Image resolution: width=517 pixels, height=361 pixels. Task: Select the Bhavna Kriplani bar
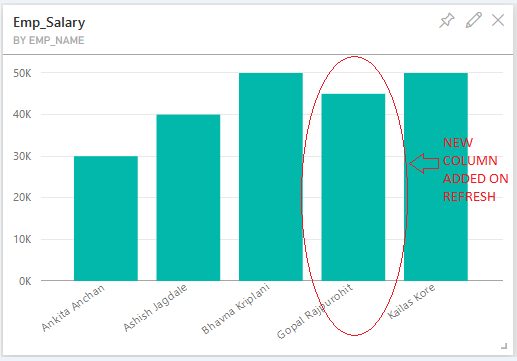tap(271, 177)
